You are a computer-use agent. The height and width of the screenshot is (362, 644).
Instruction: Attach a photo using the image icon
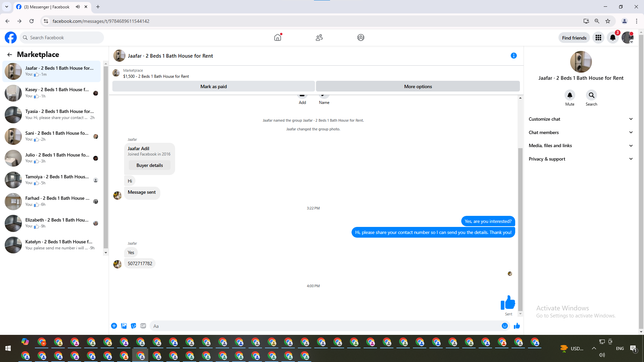pyautogui.click(x=124, y=326)
